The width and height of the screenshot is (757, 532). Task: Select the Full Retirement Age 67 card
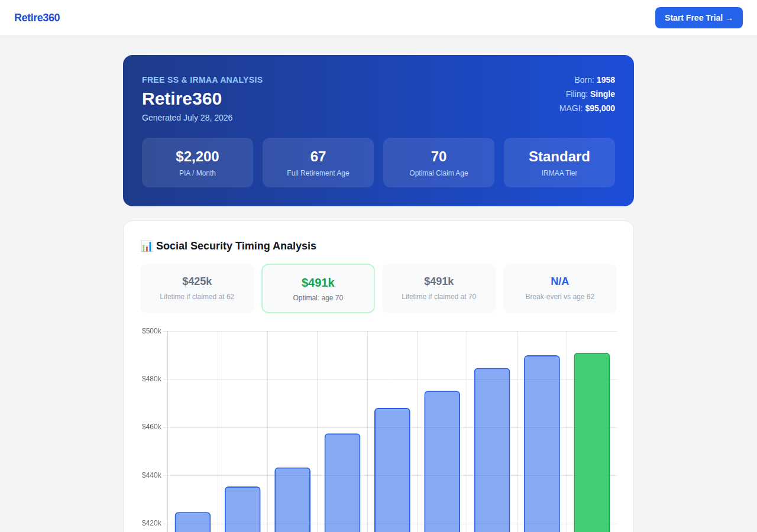pyautogui.click(x=318, y=163)
